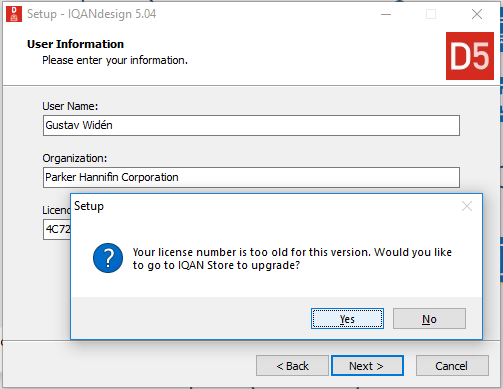This screenshot has height=389, width=503.
Task: Close the IQANdesign 5.04 setup window
Action: 477,14
